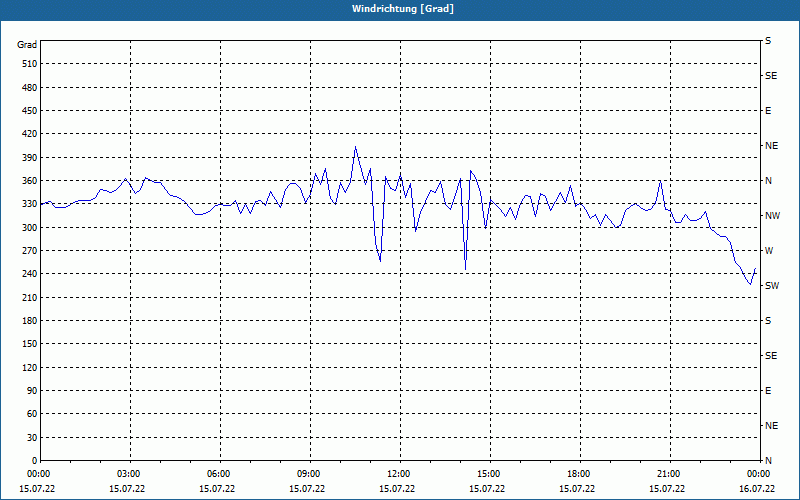Click the 15.07.22 date under 12:00
This screenshot has width=800, height=500.
click(397, 489)
